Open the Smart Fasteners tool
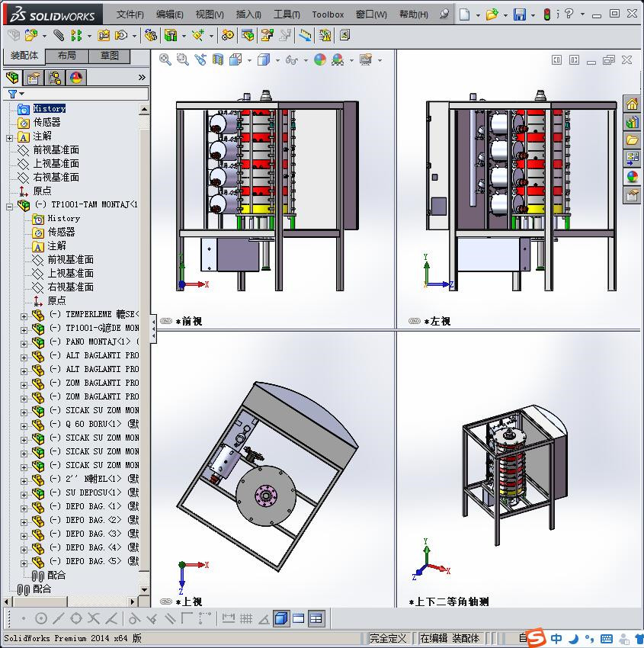Viewport: 644px width, 648px height. [x=104, y=36]
